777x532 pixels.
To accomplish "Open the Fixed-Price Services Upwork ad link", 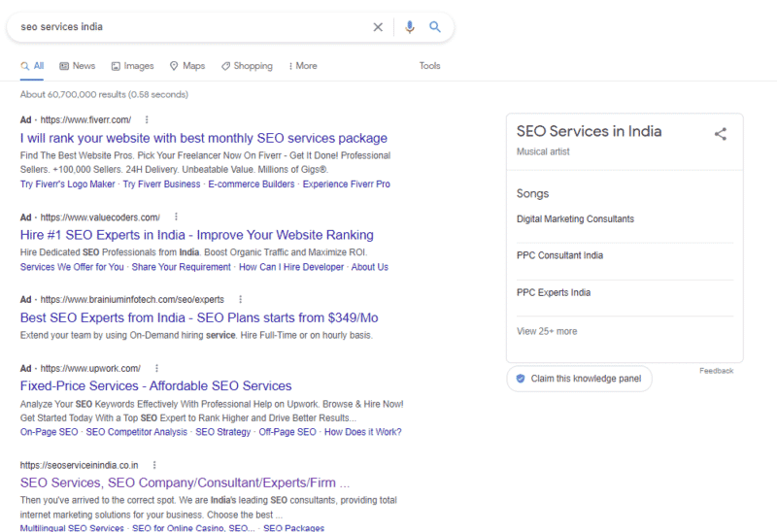I will click(x=155, y=385).
